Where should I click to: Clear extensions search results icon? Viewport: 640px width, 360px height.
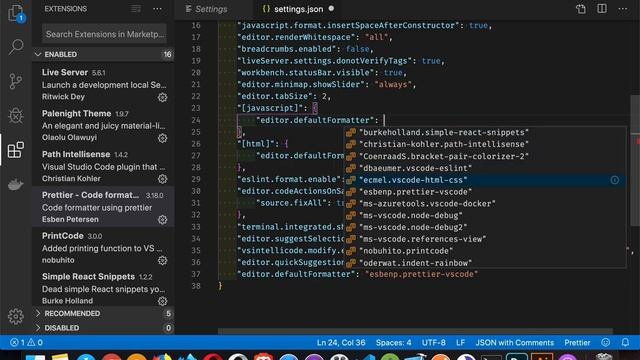(x=136, y=9)
